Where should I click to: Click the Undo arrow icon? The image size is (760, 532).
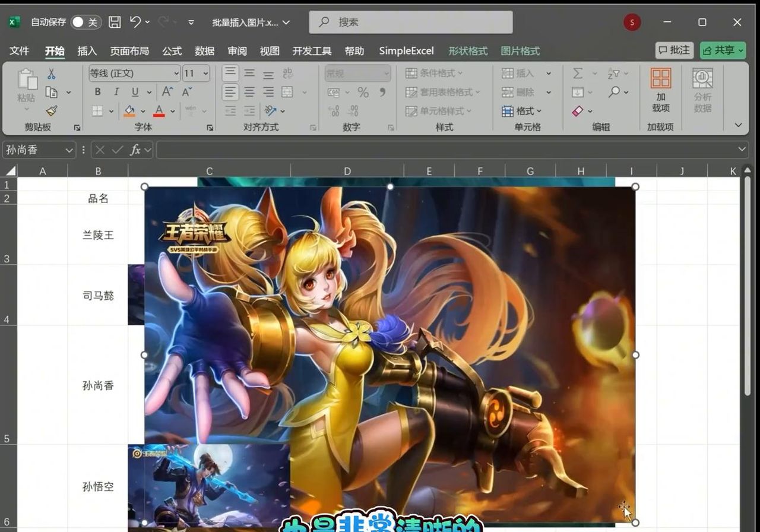click(135, 23)
